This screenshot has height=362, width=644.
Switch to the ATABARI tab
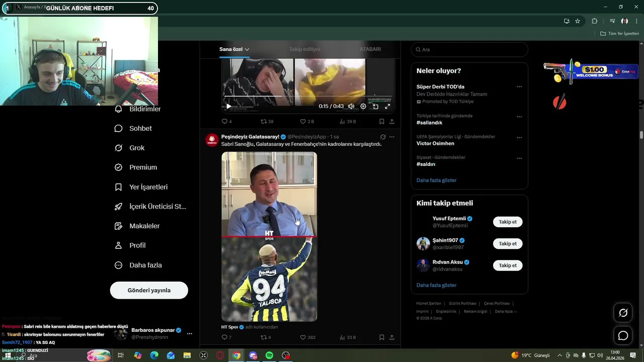(370, 49)
